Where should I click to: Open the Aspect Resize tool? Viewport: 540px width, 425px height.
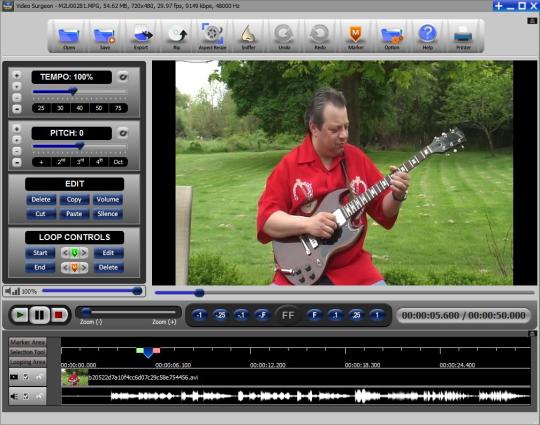coord(212,36)
